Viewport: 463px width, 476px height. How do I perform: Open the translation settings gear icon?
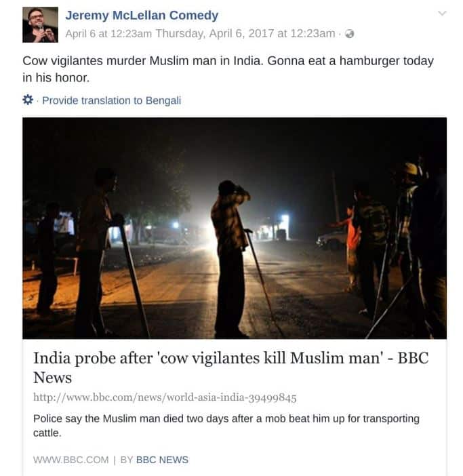pyautogui.click(x=28, y=100)
